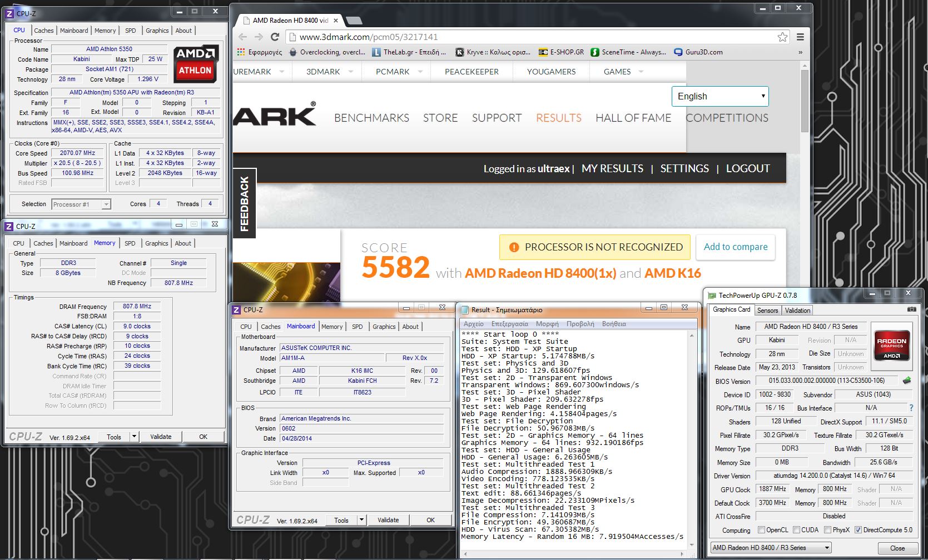Screen dimensions: 928x560
Task: Click the FEEDBACK side tab
Action: pos(244,203)
